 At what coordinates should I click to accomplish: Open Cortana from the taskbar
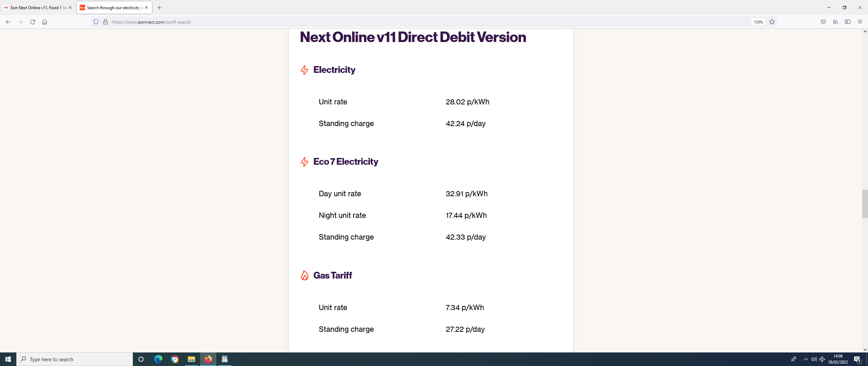click(x=141, y=359)
